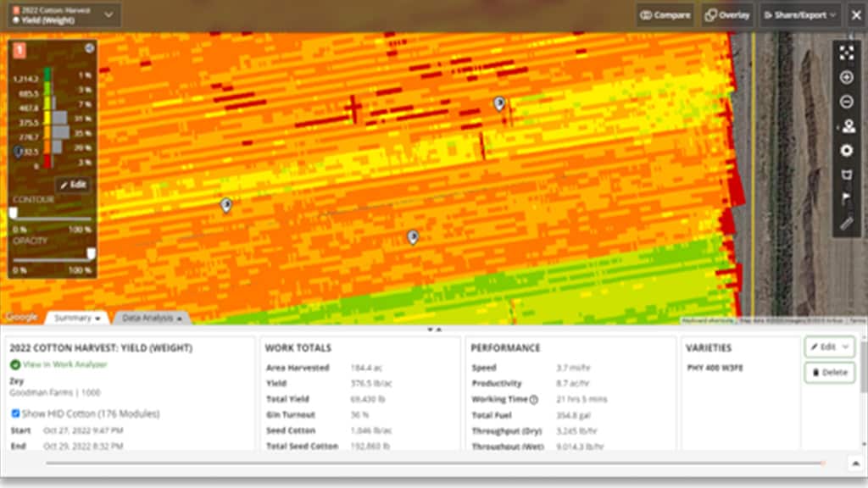Open map settings gear icon
Screen dimensions: 868x488
click(x=847, y=151)
